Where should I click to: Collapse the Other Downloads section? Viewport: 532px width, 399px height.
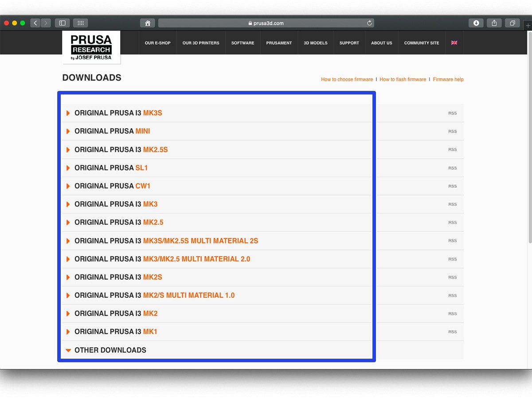click(x=110, y=350)
